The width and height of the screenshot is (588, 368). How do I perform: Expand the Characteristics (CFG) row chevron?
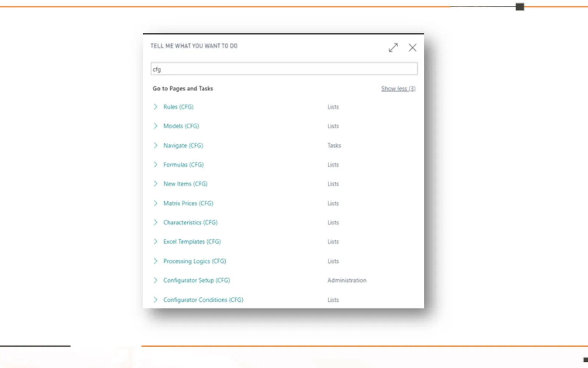click(x=155, y=222)
